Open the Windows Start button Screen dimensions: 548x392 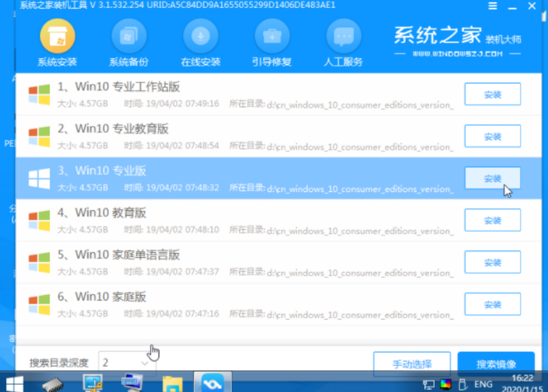(14, 383)
